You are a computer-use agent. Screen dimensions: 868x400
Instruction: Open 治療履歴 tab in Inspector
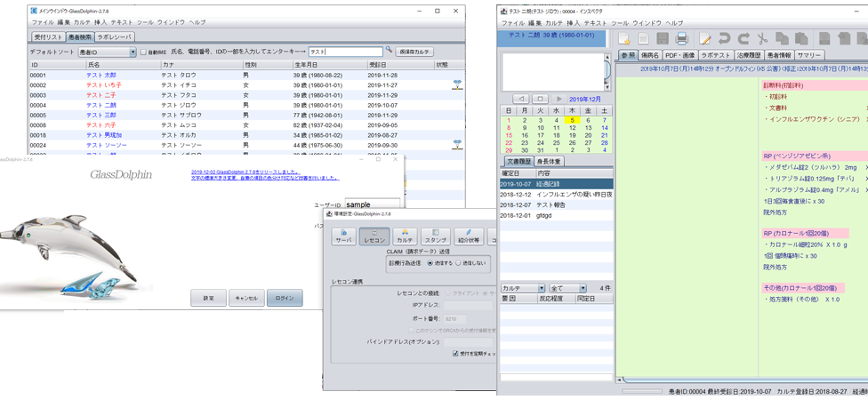coord(749,55)
